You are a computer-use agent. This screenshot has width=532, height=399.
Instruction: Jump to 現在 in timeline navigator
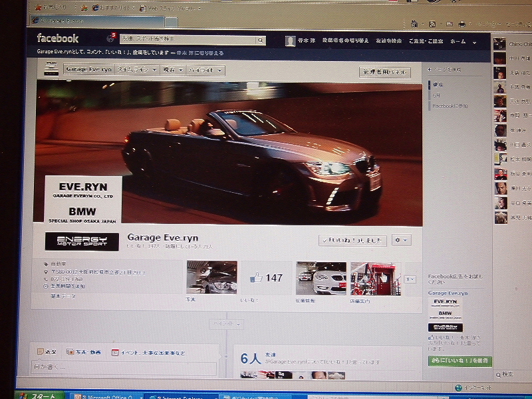[x=438, y=84]
